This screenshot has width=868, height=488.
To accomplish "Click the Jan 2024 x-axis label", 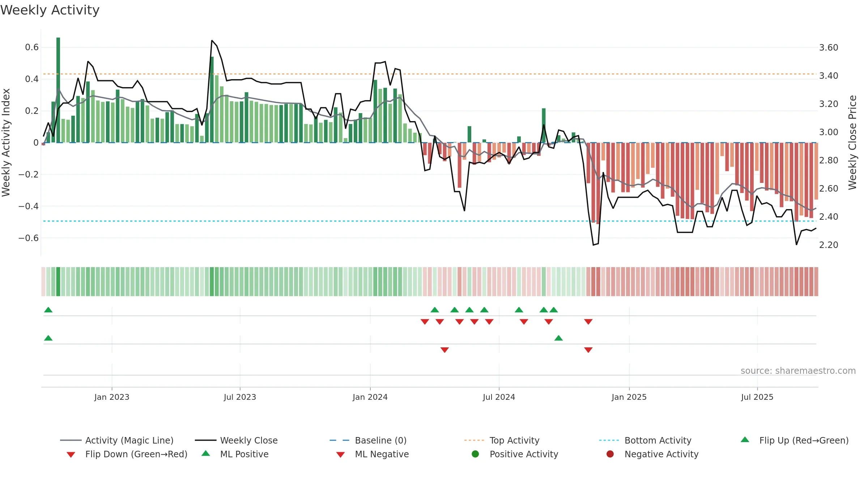I will pos(370,397).
